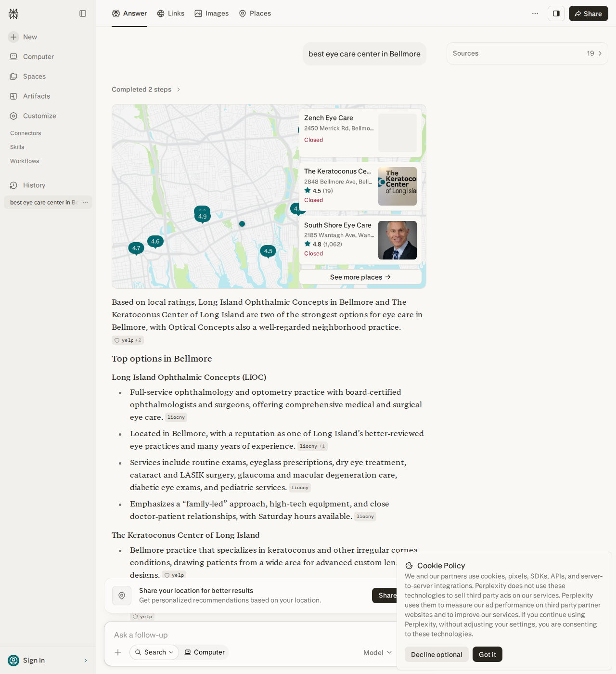This screenshot has width=616, height=674.
Task: Switch to the Places tab
Action: pyautogui.click(x=255, y=13)
